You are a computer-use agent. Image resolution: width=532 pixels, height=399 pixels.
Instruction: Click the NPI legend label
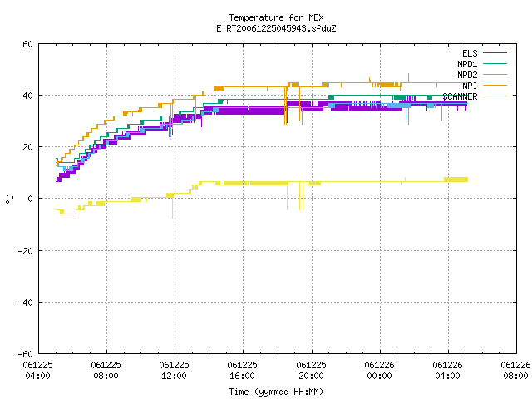coord(470,86)
